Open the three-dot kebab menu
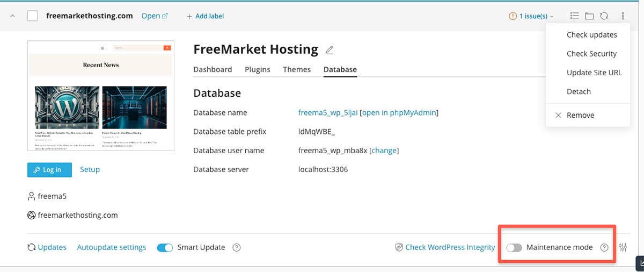 [623, 16]
